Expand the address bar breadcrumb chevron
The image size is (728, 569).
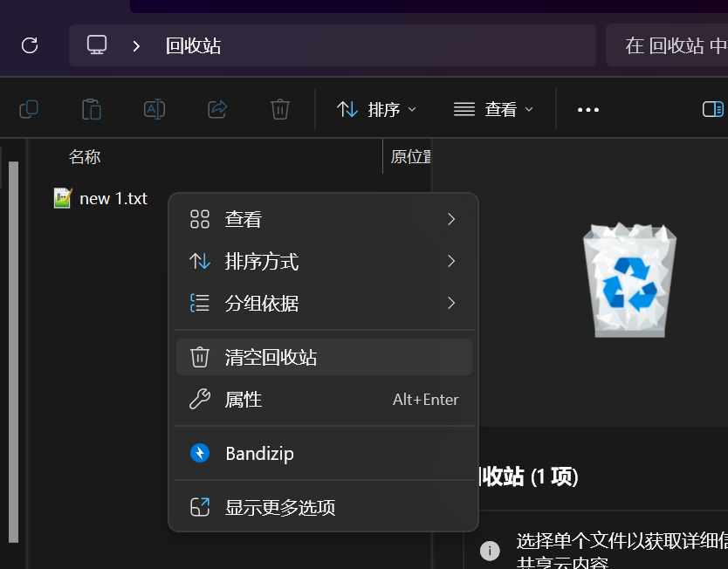point(136,46)
